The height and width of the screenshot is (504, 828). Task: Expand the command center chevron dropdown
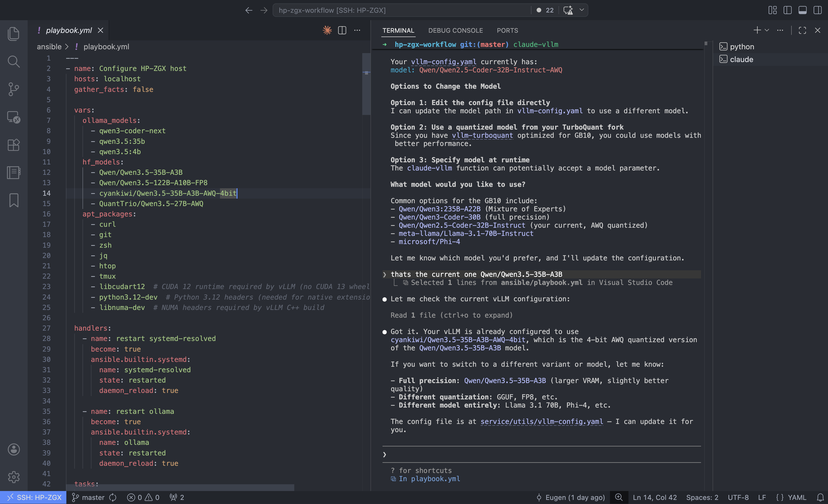click(582, 10)
